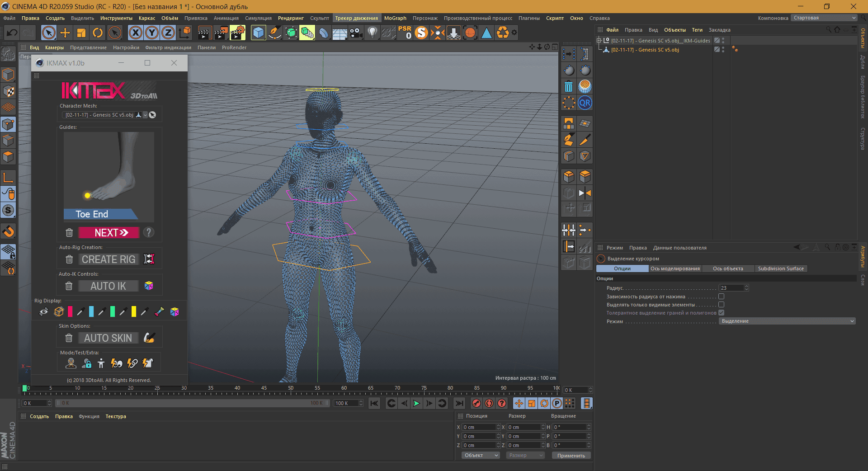
Task: Open the MoGraph menu
Action: click(x=395, y=18)
